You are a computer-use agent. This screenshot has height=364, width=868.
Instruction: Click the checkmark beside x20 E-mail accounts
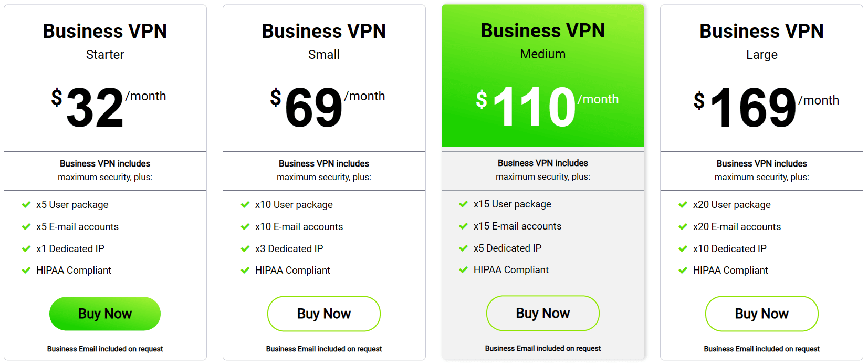pos(683,227)
